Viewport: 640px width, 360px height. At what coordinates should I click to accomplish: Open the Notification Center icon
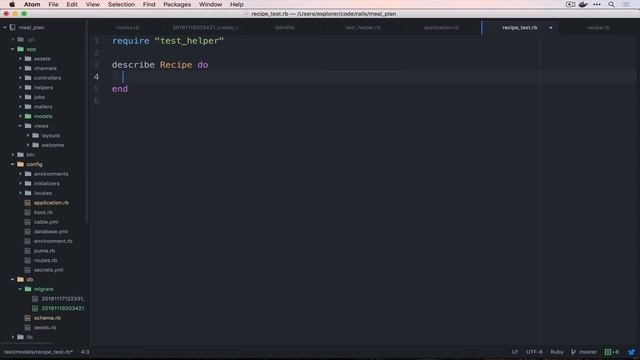[x=626, y=4]
